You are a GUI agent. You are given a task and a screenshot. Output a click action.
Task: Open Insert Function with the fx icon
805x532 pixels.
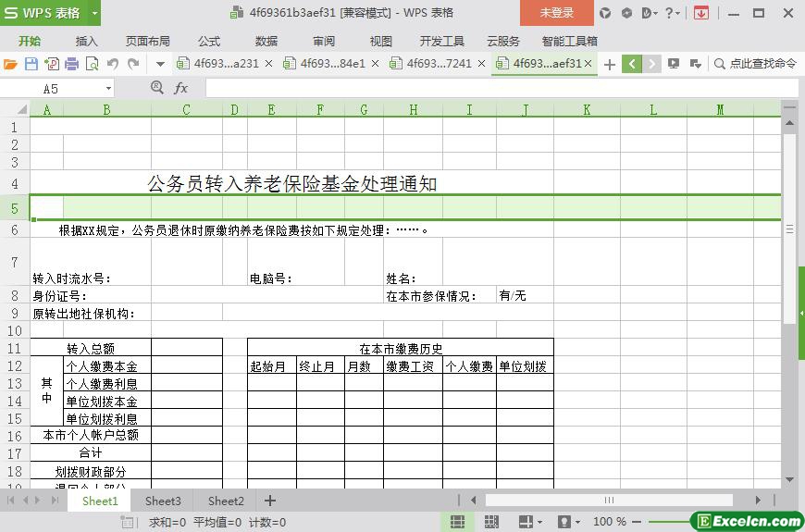[x=180, y=88]
